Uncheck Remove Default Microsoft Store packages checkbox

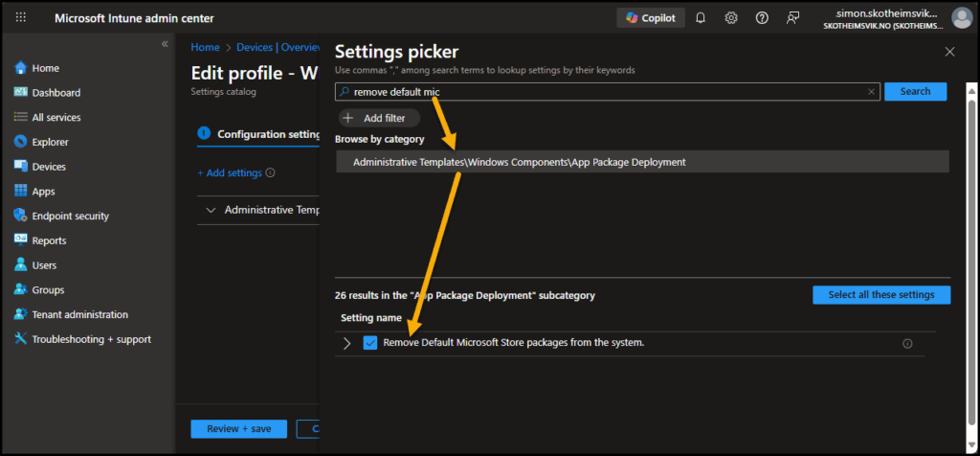370,343
